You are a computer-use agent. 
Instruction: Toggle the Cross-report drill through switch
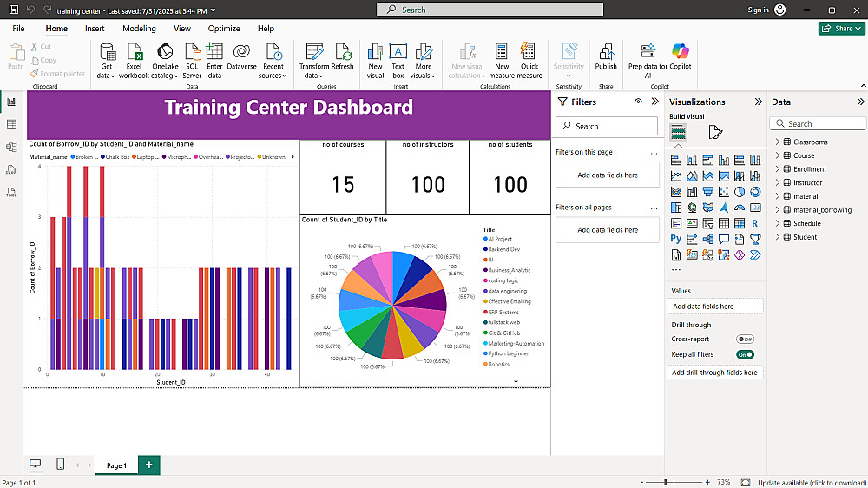[x=745, y=339]
